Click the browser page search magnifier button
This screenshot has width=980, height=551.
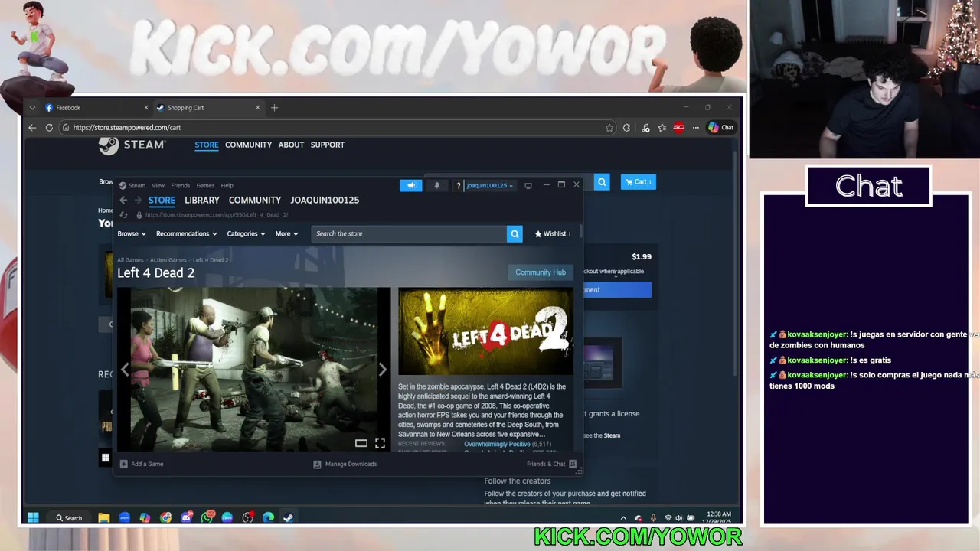pyautogui.click(x=602, y=181)
